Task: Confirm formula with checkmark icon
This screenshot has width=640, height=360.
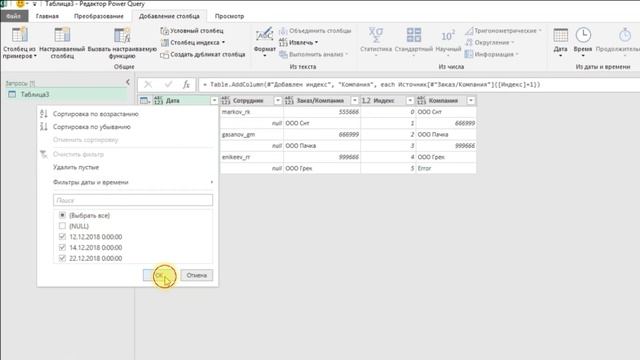Action: tap(168, 84)
